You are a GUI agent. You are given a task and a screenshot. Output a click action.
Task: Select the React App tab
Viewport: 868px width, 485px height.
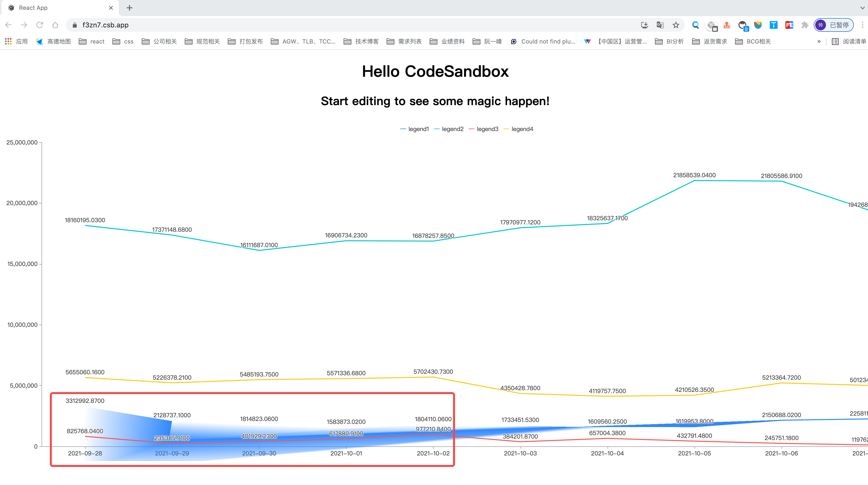click(59, 8)
